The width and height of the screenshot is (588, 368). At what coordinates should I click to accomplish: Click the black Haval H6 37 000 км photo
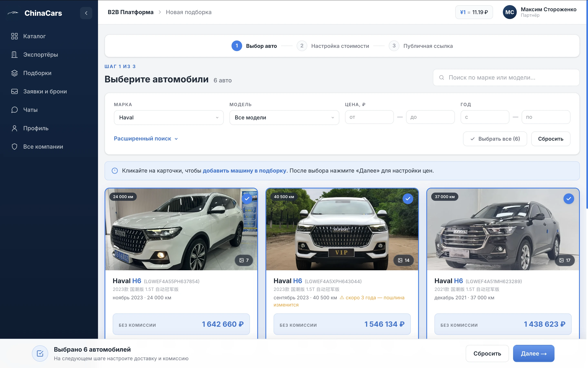tap(503, 229)
